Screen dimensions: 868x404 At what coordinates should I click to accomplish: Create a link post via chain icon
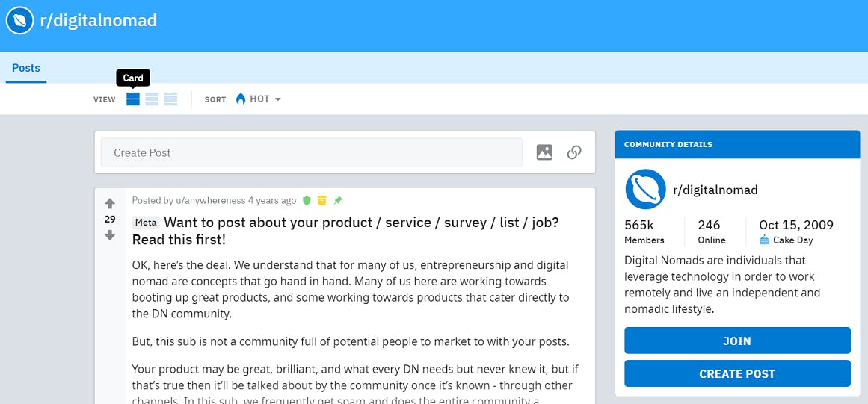[x=574, y=152]
